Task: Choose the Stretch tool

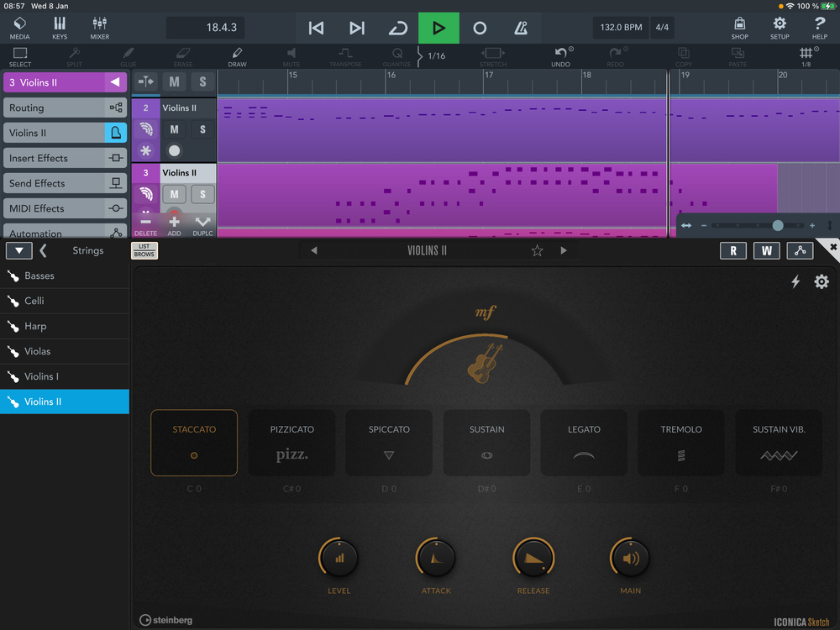Action: coord(493,57)
